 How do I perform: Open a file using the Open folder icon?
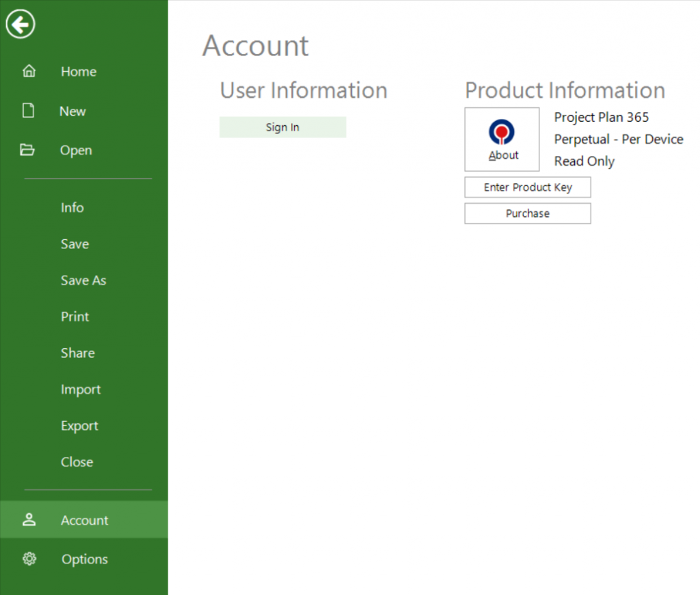pos(29,150)
